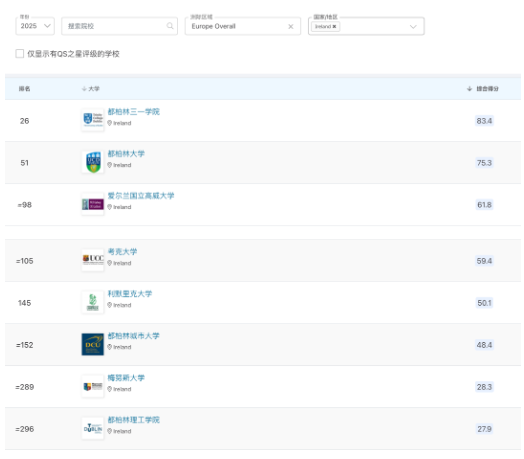Click the 50.1 score value
This screenshot has height=459, width=524.
pos(484,303)
